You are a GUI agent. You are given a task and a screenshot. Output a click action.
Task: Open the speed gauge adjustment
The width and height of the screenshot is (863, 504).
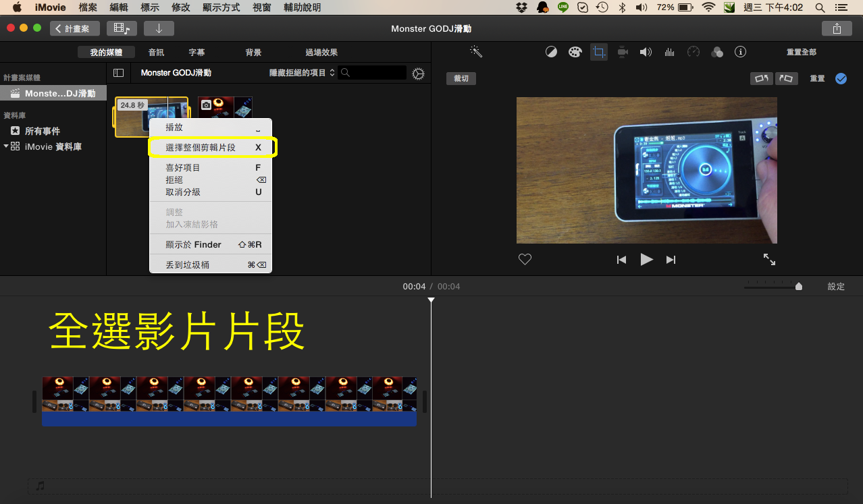click(x=694, y=52)
